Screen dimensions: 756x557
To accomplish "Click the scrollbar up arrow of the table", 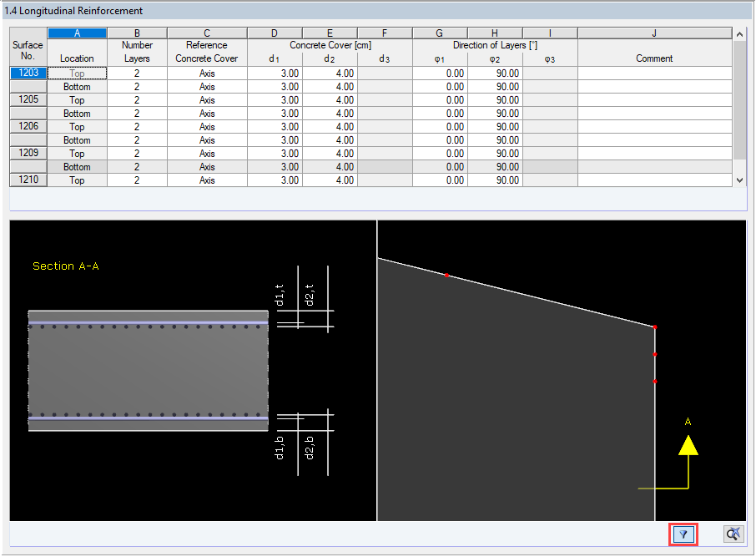I will pos(738,33).
